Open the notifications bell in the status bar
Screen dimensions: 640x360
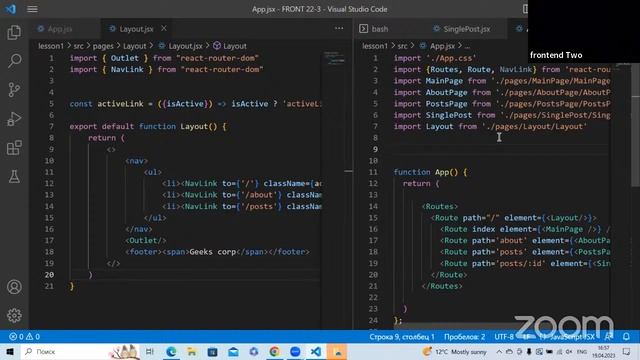click(x=626, y=337)
